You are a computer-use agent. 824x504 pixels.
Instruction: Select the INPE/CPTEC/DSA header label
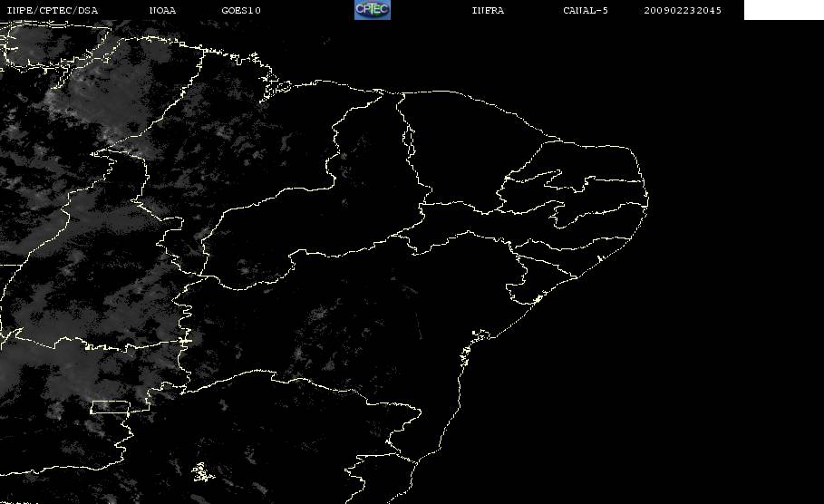tap(52, 10)
